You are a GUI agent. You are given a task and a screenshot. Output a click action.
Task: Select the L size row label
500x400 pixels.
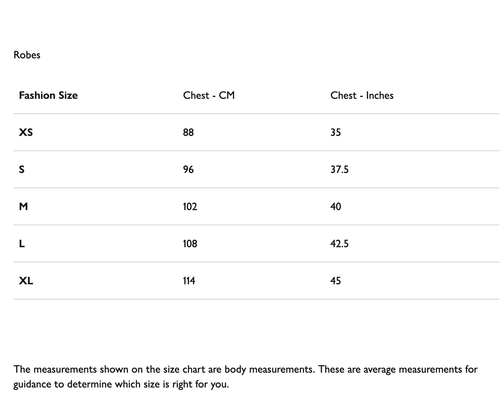(x=22, y=244)
